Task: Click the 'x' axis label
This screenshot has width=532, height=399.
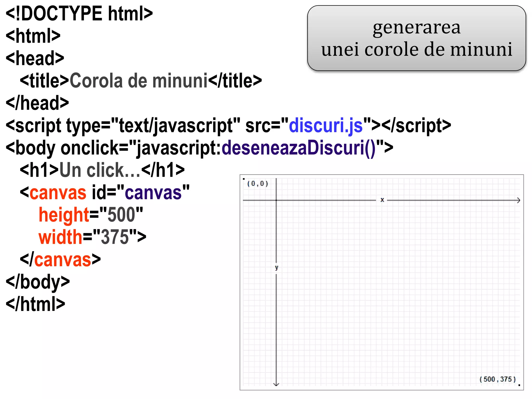Action: (382, 200)
